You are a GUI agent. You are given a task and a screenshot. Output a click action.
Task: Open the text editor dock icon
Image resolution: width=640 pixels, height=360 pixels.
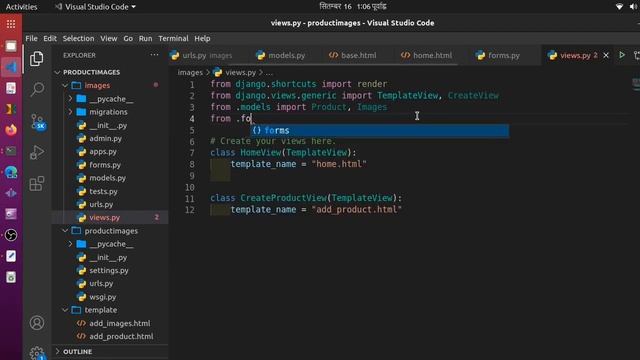[x=11, y=256]
